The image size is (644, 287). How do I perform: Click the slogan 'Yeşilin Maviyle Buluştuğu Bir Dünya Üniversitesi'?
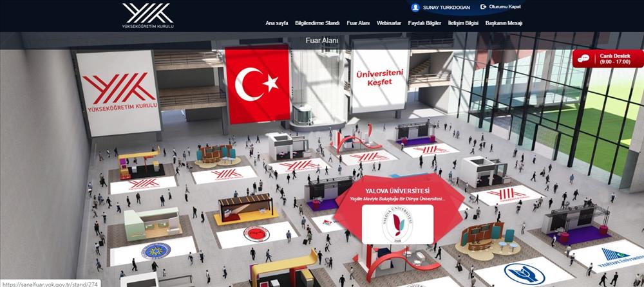(397, 199)
